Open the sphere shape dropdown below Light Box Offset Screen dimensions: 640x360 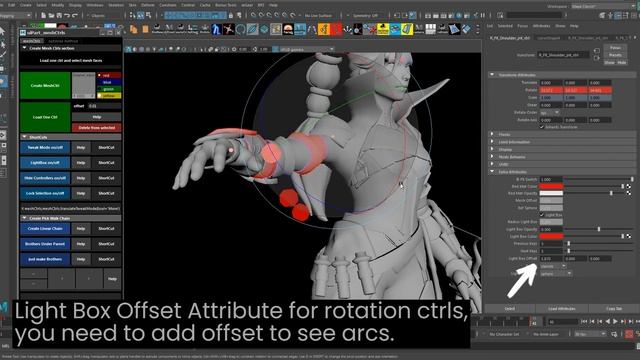(556, 274)
